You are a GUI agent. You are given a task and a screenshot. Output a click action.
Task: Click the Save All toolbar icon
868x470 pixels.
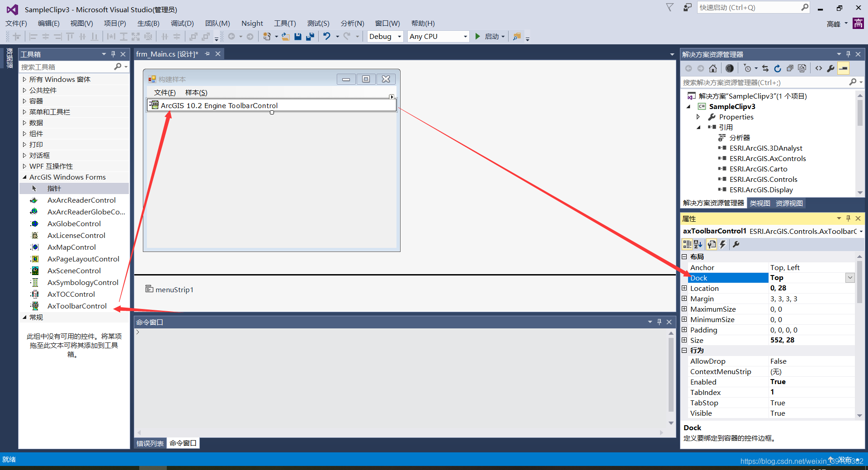(310, 37)
